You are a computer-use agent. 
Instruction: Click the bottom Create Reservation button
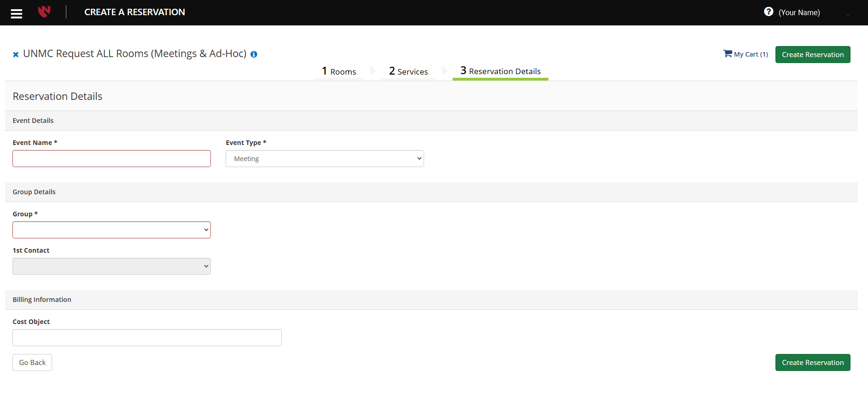[x=812, y=363]
